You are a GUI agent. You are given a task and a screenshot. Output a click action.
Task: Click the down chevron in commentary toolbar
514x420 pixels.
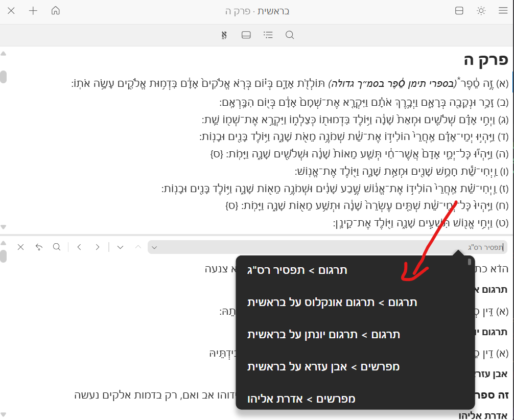[x=120, y=247]
